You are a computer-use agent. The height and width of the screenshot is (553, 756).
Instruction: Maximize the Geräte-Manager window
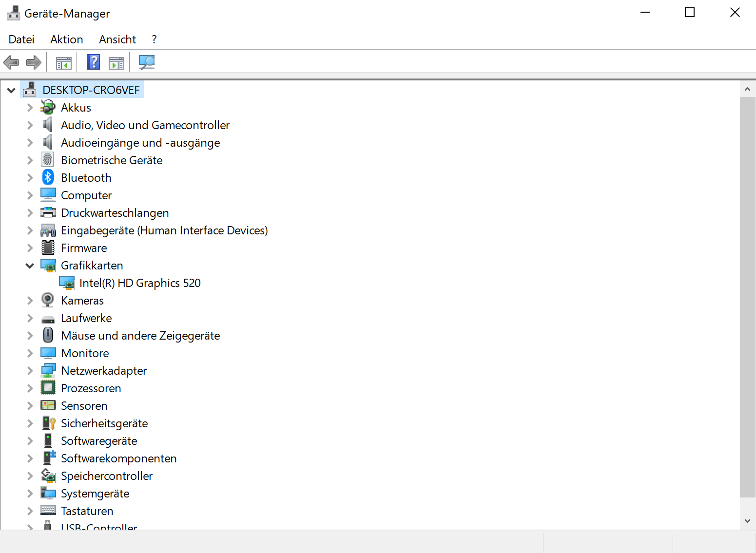click(x=690, y=12)
